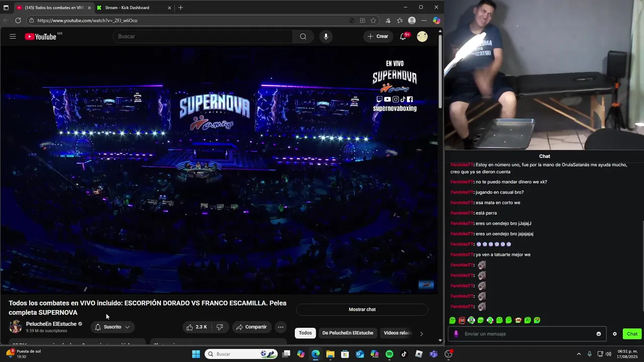Open the Windows Start menu

click(x=196, y=354)
